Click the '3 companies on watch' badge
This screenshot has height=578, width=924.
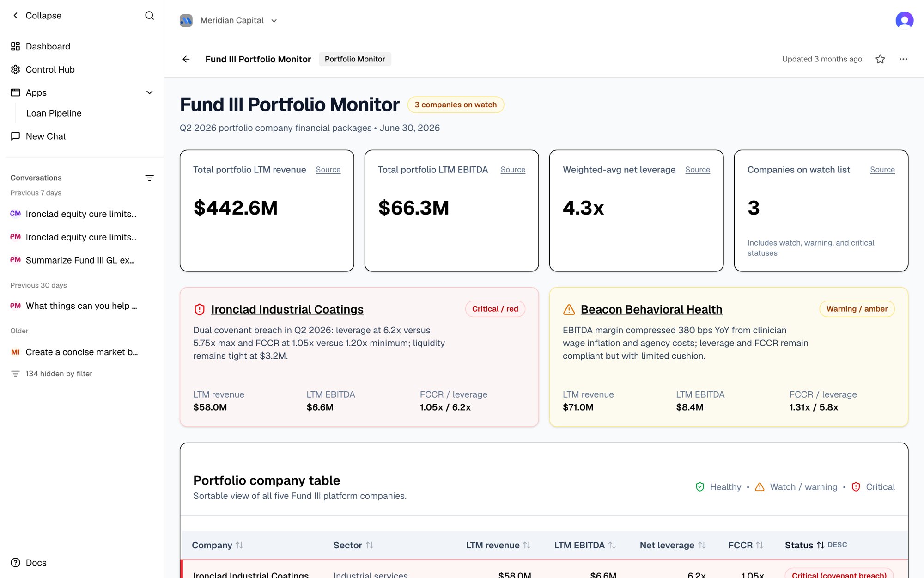pos(456,105)
